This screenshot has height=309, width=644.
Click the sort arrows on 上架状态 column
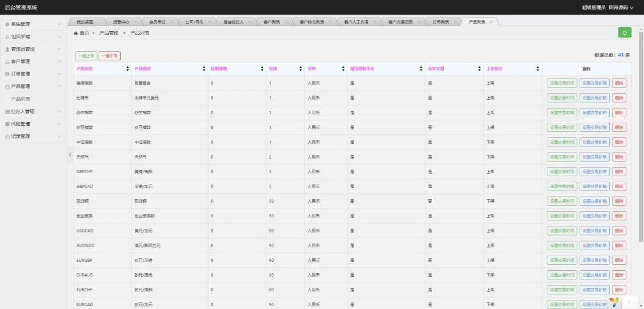(x=538, y=69)
